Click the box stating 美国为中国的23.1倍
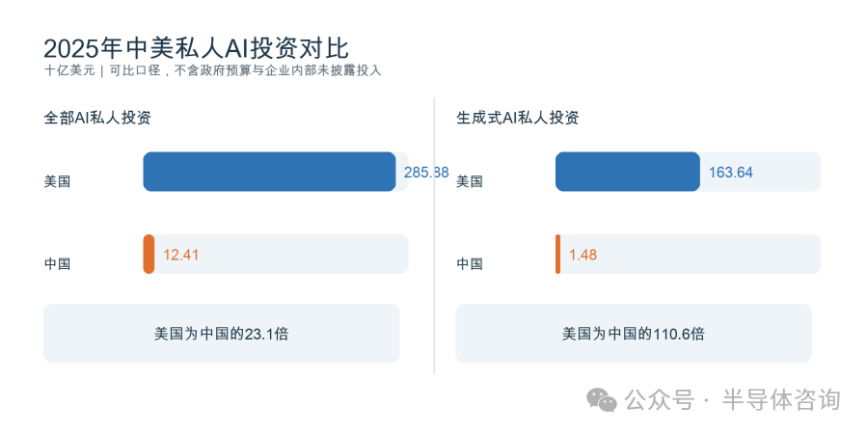This screenshot has height=434, width=868. 222,334
